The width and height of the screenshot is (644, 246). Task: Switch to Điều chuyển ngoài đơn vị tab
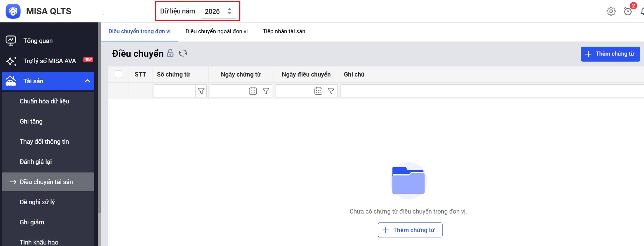(x=216, y=31)
